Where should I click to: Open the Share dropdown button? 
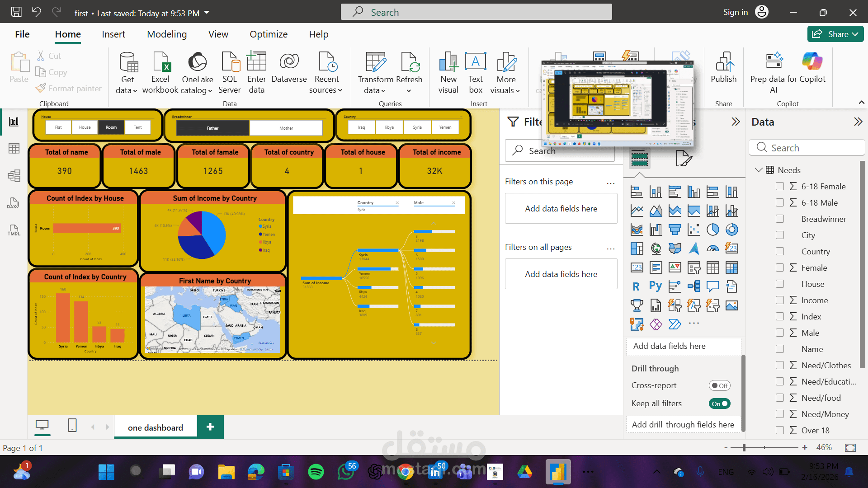(835, 34)
